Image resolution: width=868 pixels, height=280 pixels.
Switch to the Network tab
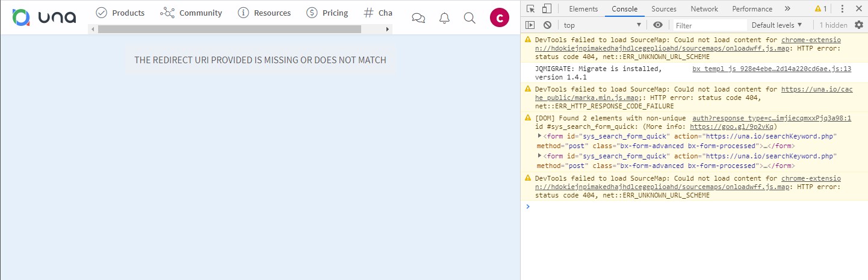(704, 9)
